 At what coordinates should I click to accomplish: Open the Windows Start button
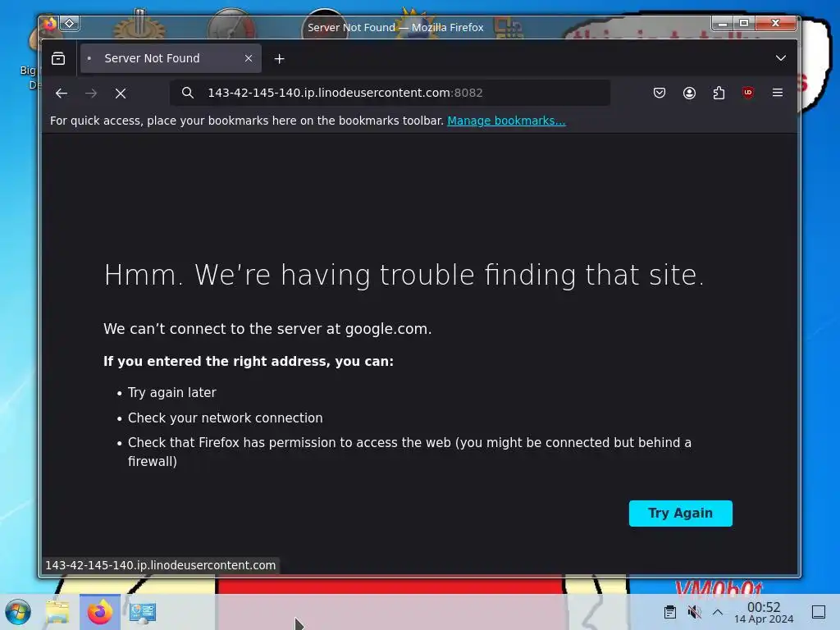coord(18,612)
